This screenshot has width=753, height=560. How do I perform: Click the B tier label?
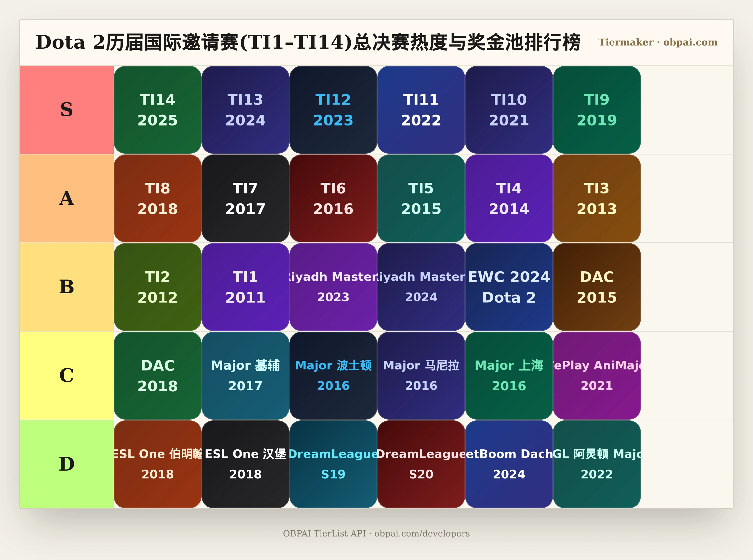tap(67, 287)
